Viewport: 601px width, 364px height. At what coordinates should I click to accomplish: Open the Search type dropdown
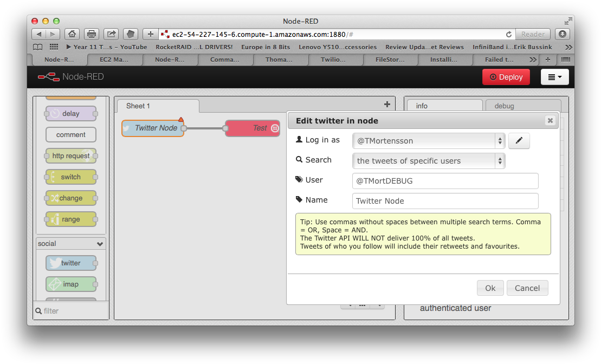[x=428, y=161]
